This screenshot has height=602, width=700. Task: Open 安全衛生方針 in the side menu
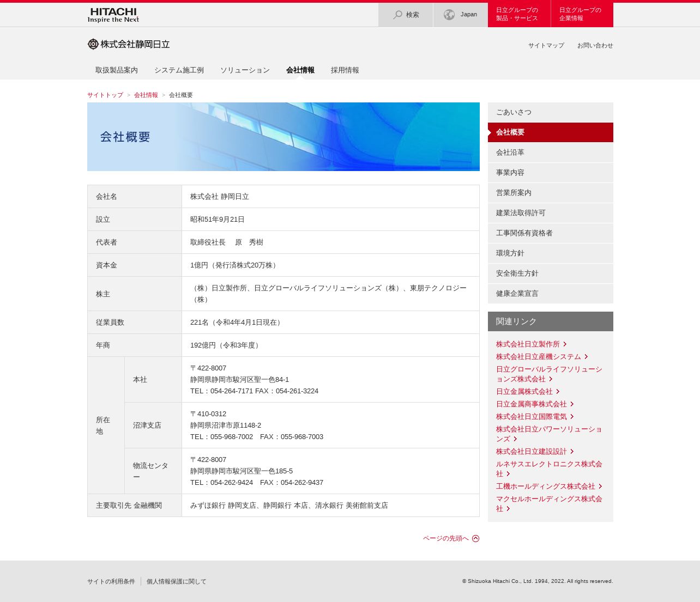pyautogui.click(x=551, y=273)
